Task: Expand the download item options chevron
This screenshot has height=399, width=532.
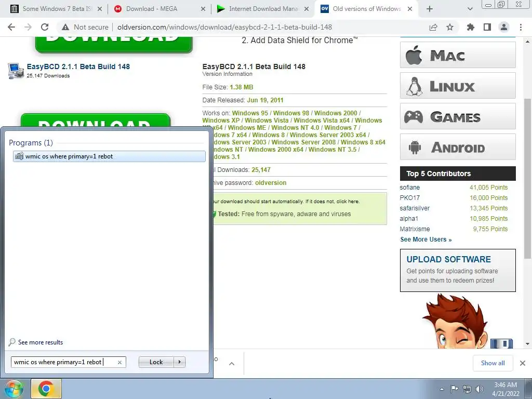Action: (x=232, y=364)
